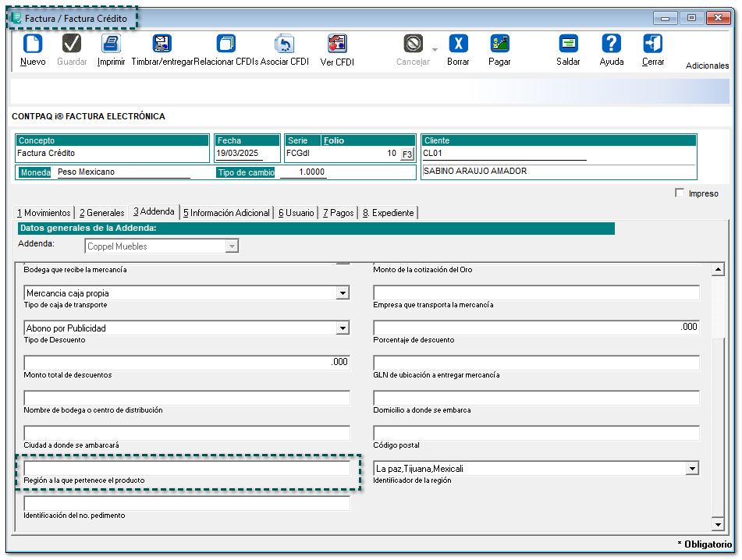742x560 pixels.
Task: Open Relacionar CFDIs from toolbar
Action: pyautogui.click(x=225, y=44)
